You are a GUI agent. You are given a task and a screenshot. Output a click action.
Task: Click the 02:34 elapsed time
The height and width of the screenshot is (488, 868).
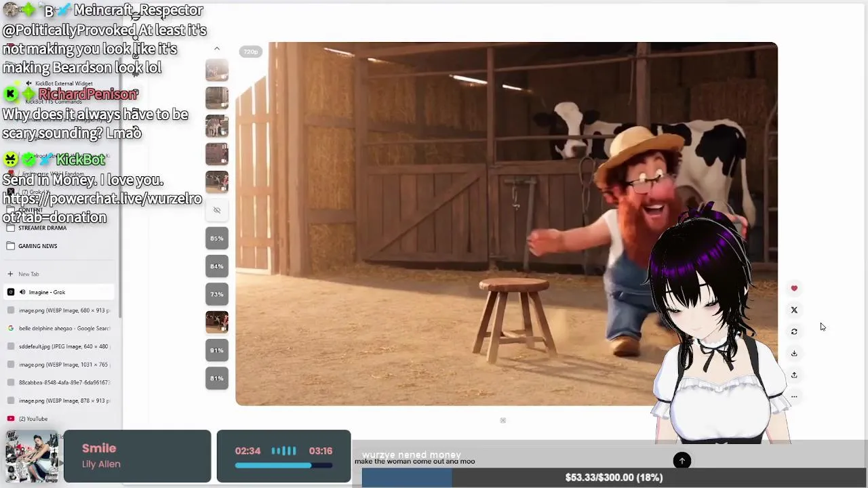[248, 451]
